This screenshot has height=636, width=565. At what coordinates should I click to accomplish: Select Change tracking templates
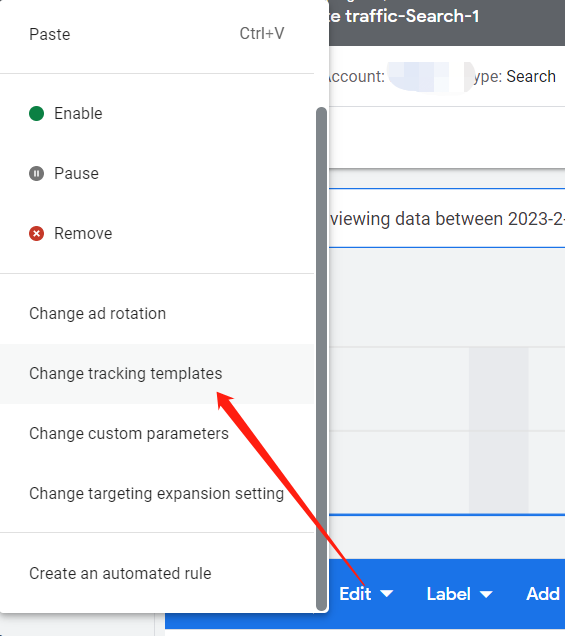(x=157, y=374)
